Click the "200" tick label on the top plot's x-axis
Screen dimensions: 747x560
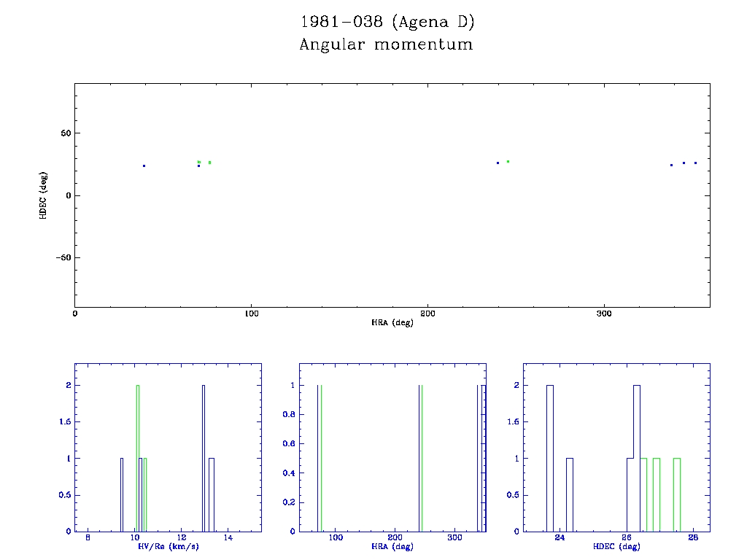pos(427,314)
